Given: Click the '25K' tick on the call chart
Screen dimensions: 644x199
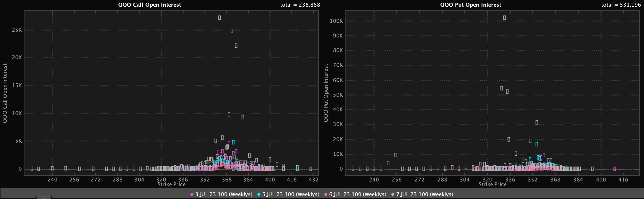Looking at the screenshot, I should tap(17, 30).
